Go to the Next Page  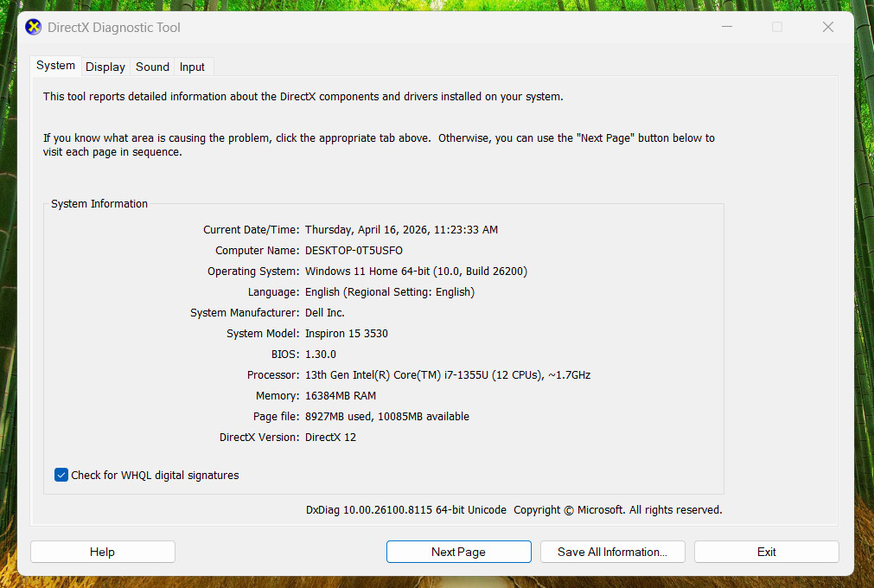[459, 552]
